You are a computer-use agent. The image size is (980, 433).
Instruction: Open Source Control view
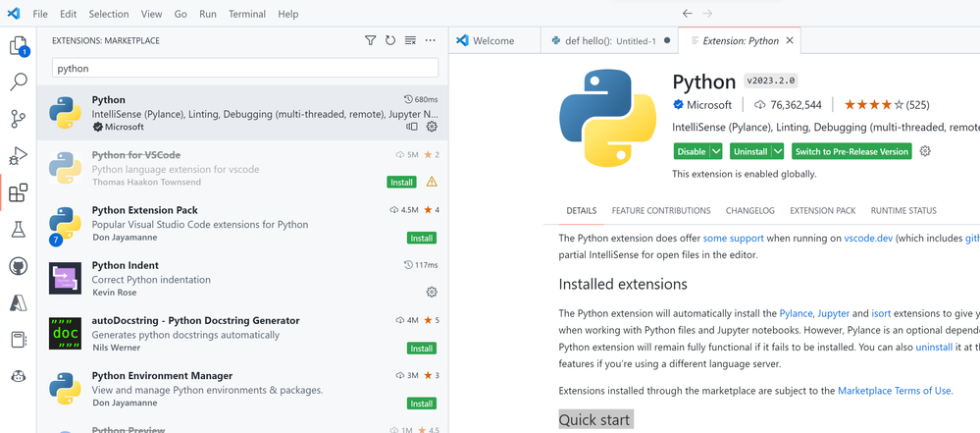click(x=18, y=118)
